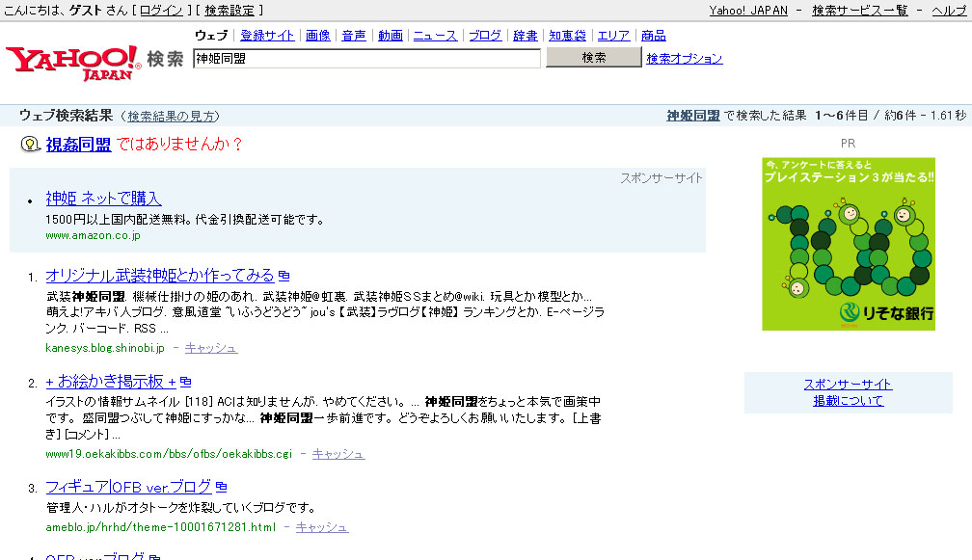Screen dimensions: 972x560
Task: Switch to 商品 search tab
Action: coord(654,36)
